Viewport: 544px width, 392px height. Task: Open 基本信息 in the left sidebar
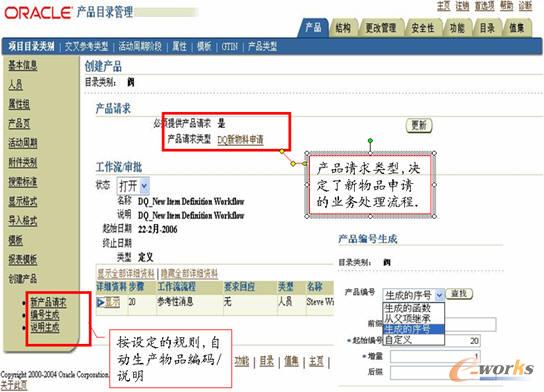(x=23, y=65)
